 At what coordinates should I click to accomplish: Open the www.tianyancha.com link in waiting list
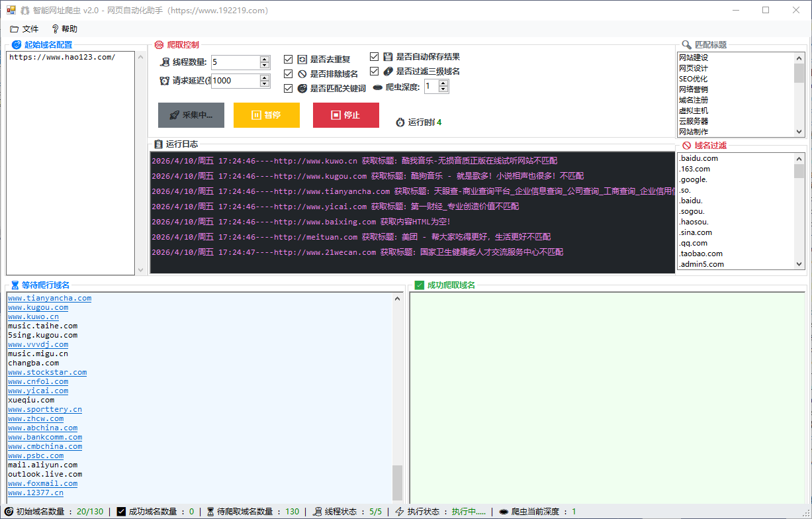tap(49, 298)
